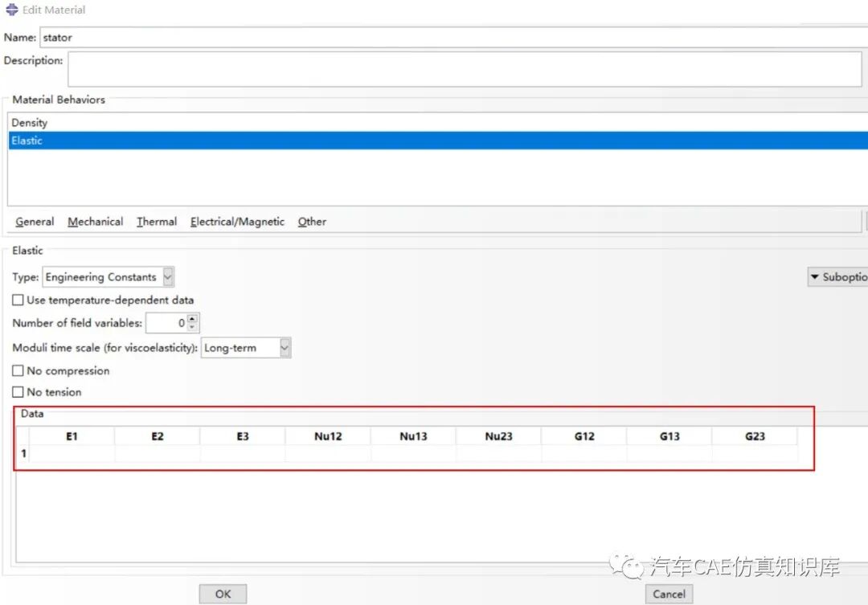Viewport: 868px width, 605px height.
Task: Click the Cancel button
Action: coord(669,594)
